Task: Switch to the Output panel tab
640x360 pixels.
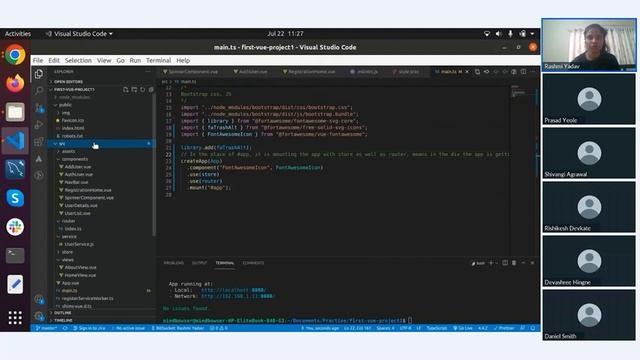Action: point(200,263)
